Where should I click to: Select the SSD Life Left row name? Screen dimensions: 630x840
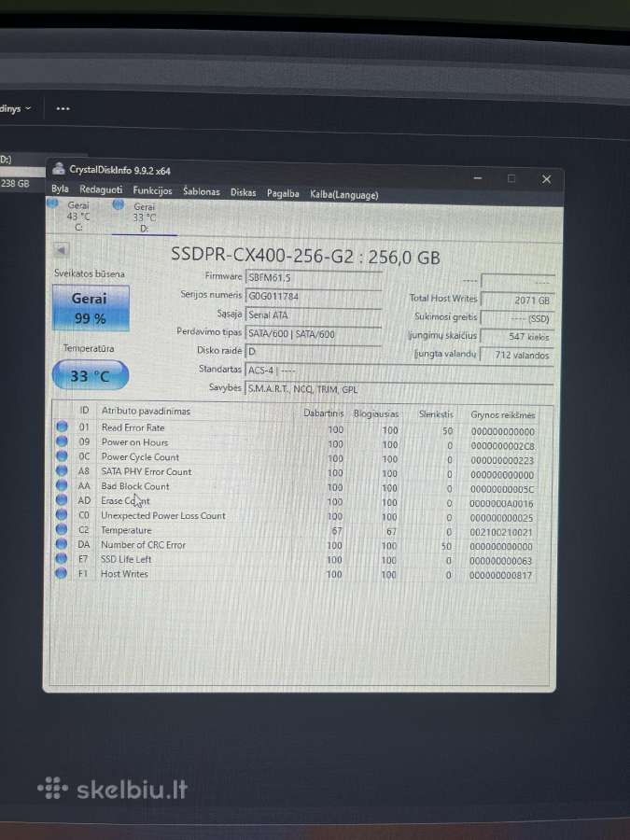point(126,559)
